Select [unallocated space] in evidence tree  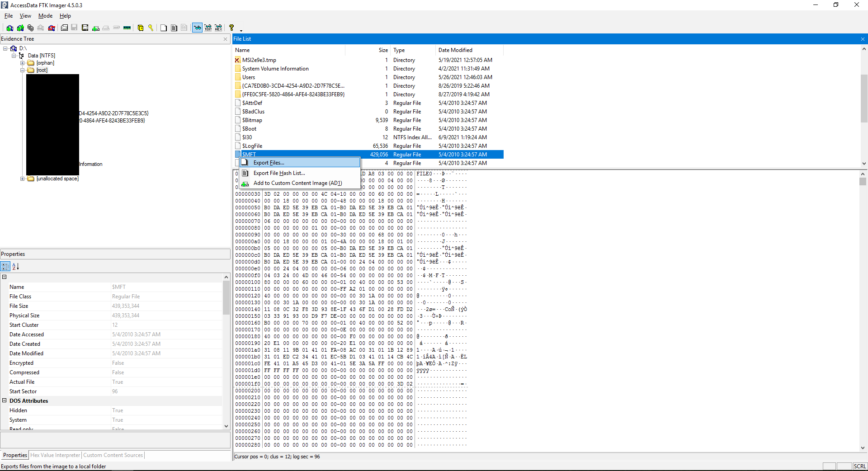(x=57, y=179)
